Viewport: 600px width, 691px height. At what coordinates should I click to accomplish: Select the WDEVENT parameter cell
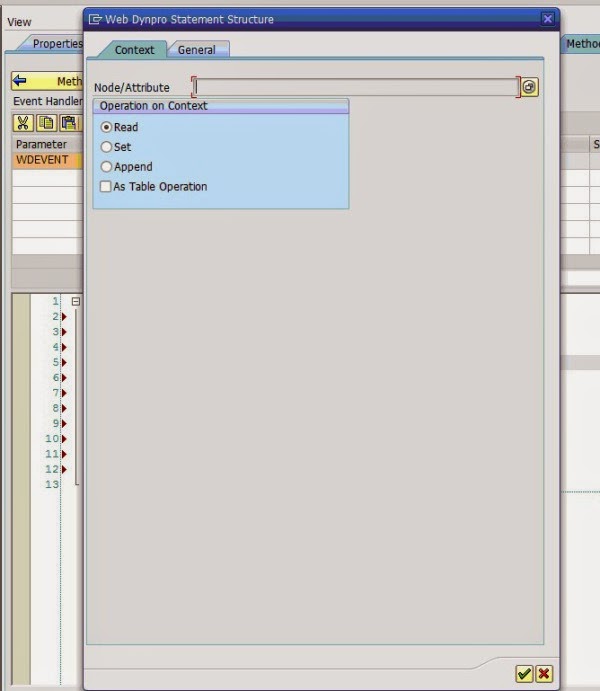click(x=43, y=160)
